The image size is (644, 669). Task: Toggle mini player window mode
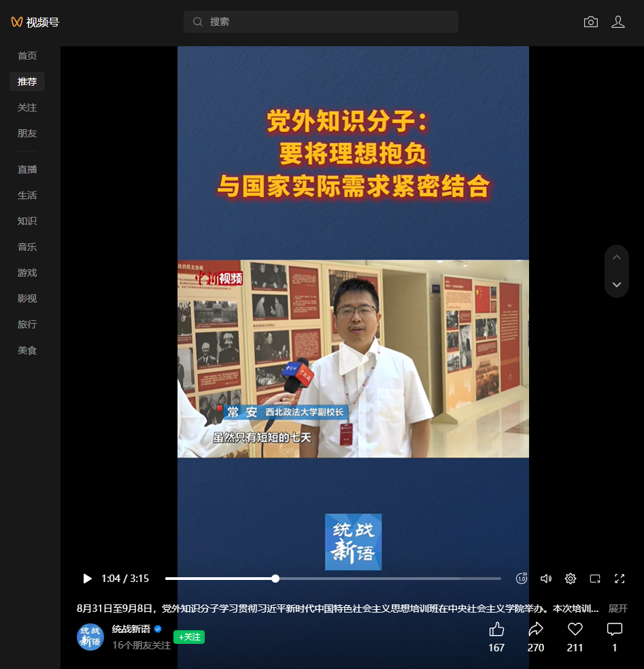click(595, 579)
